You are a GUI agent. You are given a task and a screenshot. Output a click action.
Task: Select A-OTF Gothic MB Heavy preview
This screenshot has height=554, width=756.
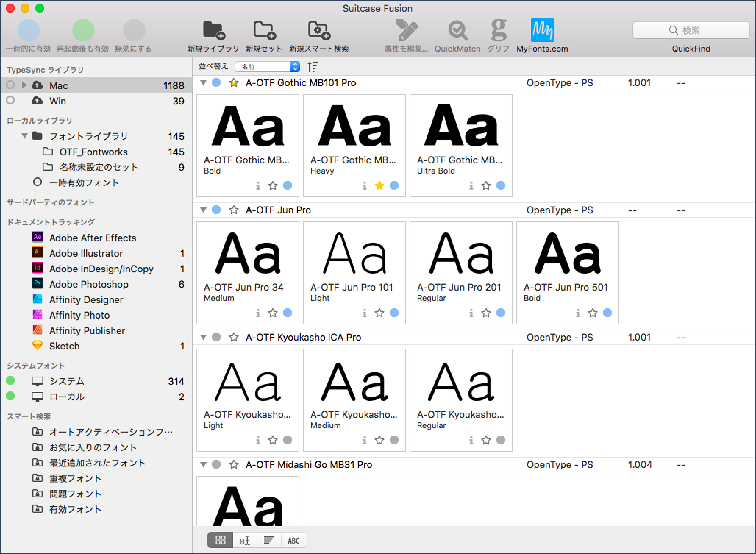[354, 146]
